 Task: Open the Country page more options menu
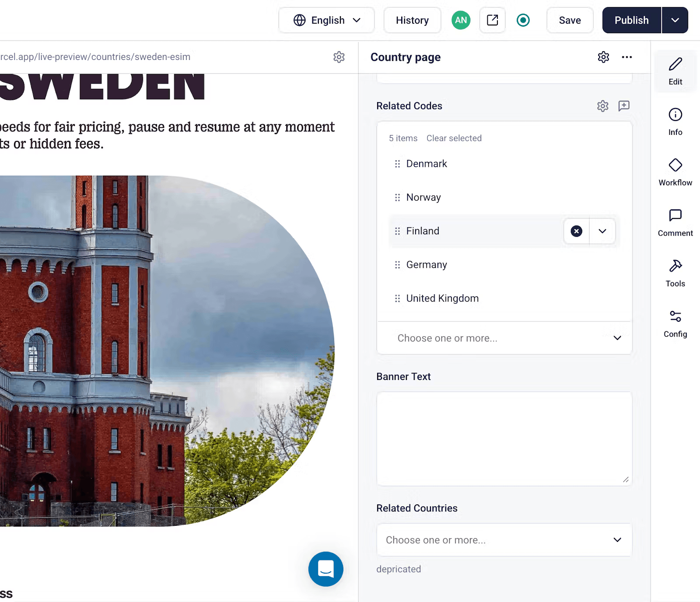[626, 57]
